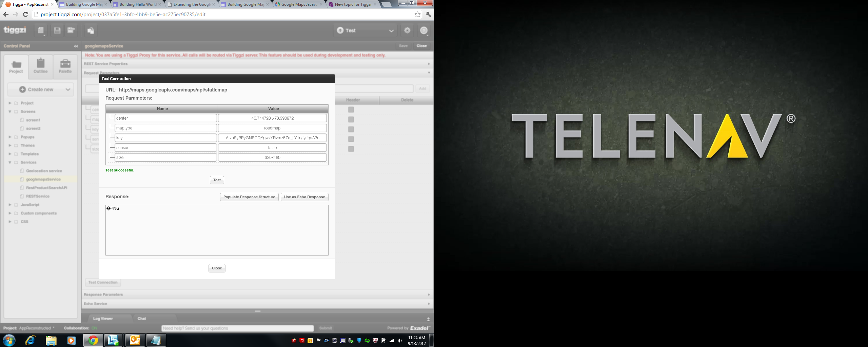The width and height of the screenshot is (868, 347).
Task: Bookmark this page with the star icon
Action: coord(417,15)
